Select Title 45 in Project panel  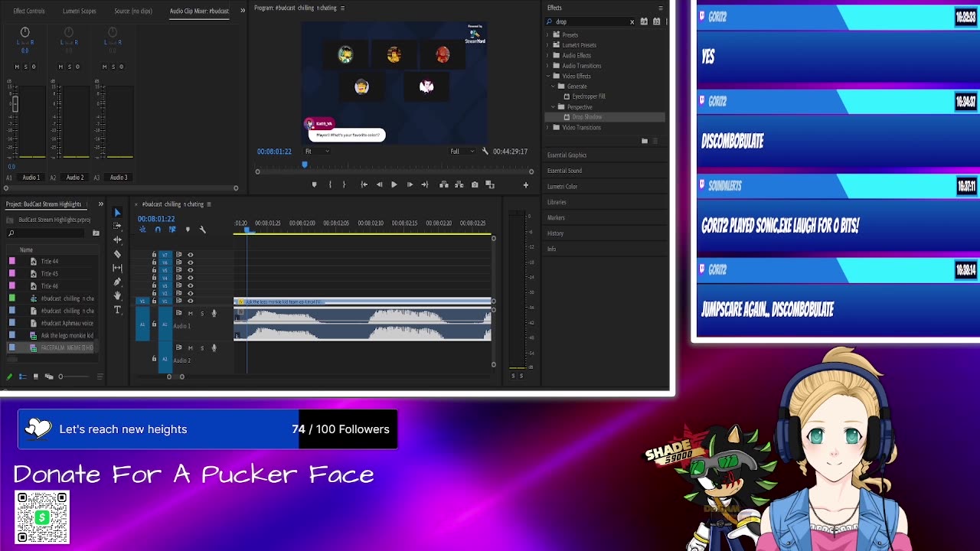(50, 274)
